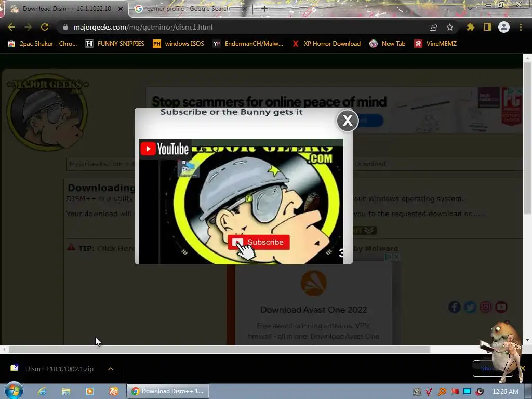Open the Chrome profile avatar
Viewport: 532px width, 399px height.
[x=504, y=27]
